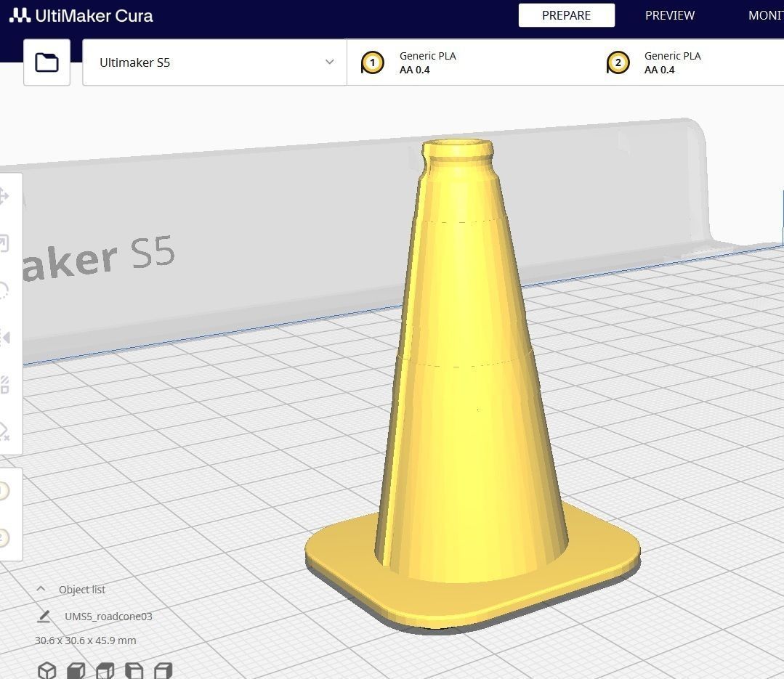The width and height of the screenshot is (784, 679).
Task: Select the Mirror tool in left toolbar
Action: point(4,337)
